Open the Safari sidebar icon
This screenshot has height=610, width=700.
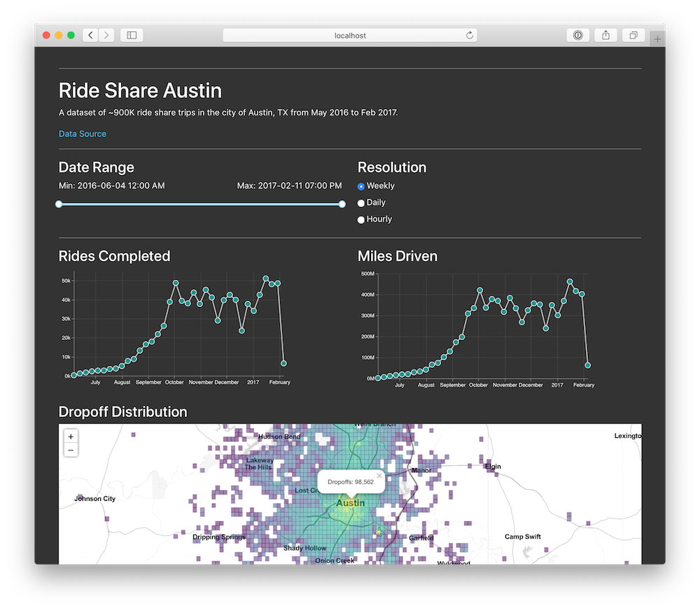(x=131, y=35)
